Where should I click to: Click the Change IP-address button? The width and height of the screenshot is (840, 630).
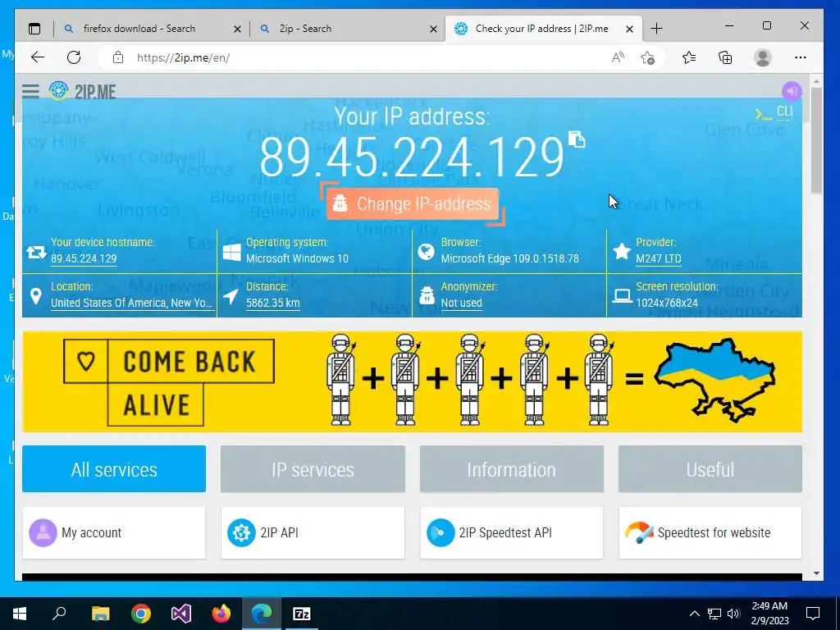[x=413, y=203]
